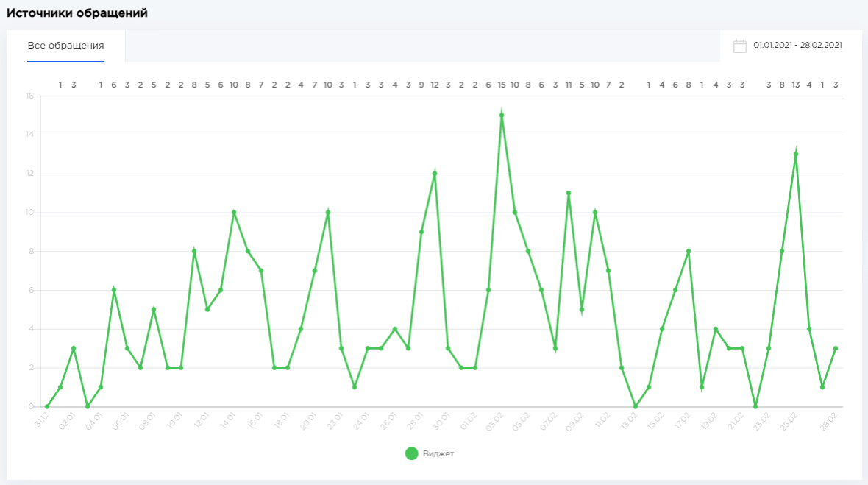Screen dimensions: 868x485
Task: Select the last data point on 28.02
Action: [x=836, y=348]
